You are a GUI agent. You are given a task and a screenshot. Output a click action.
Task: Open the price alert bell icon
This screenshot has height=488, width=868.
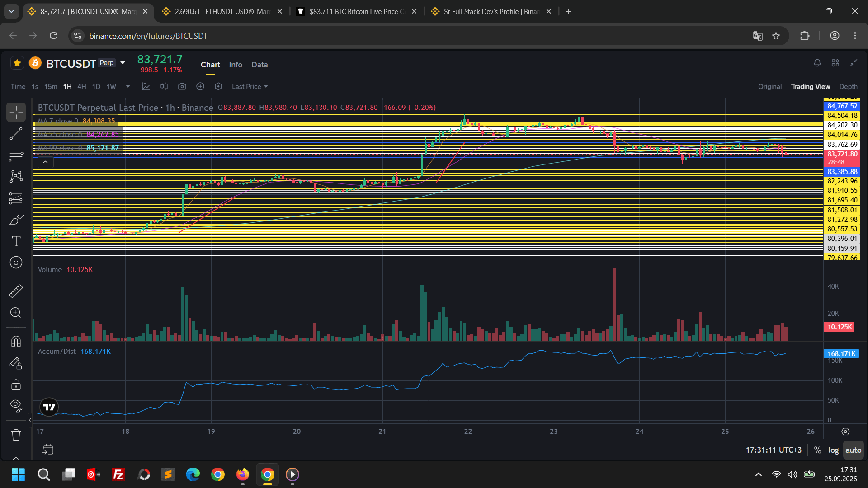point(817,63)
